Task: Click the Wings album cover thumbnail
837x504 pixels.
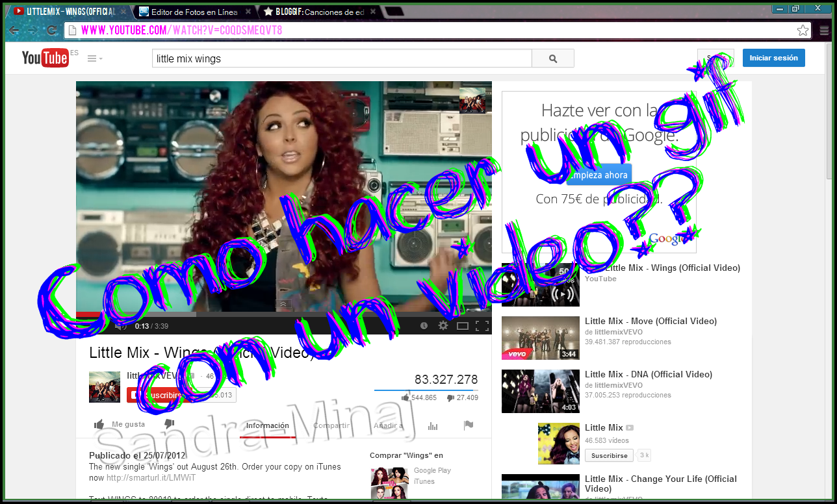Action: click(x=390, y=483)
